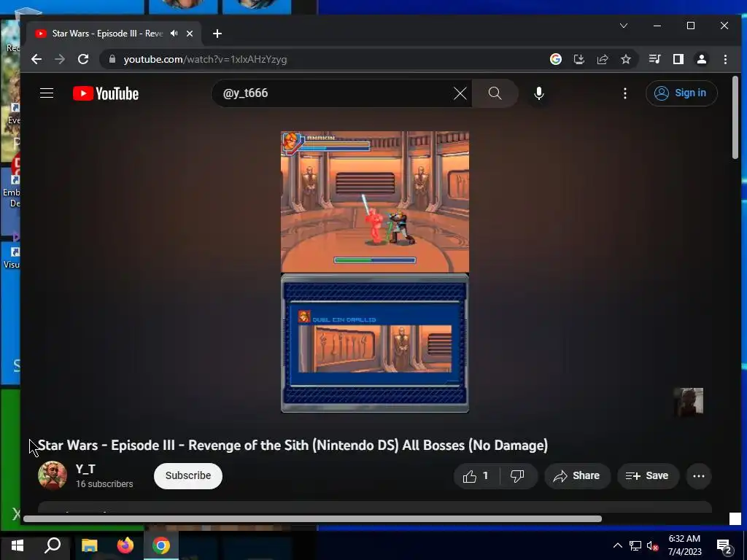Click the horizontal page scrollbar
This screenshot has width=747, height=560.
312,518
